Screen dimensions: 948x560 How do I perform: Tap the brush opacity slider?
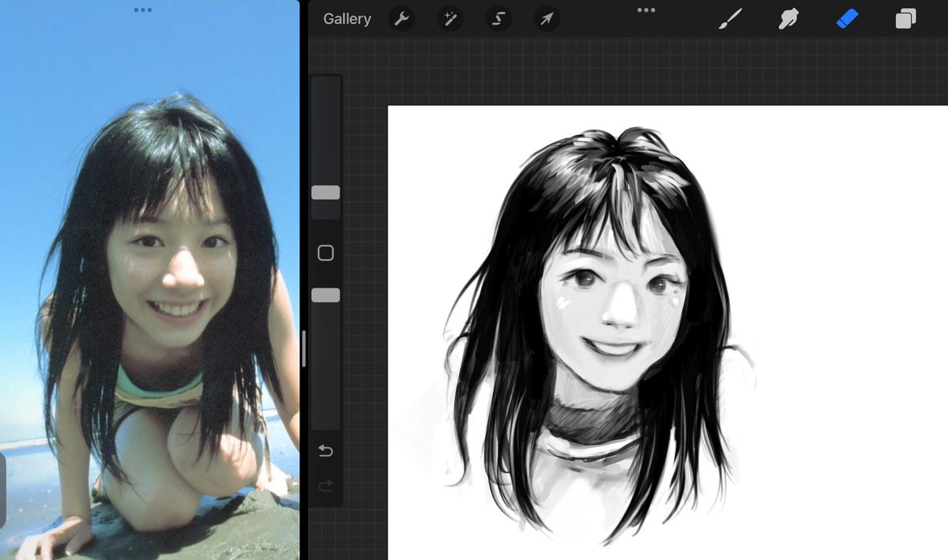325,295
